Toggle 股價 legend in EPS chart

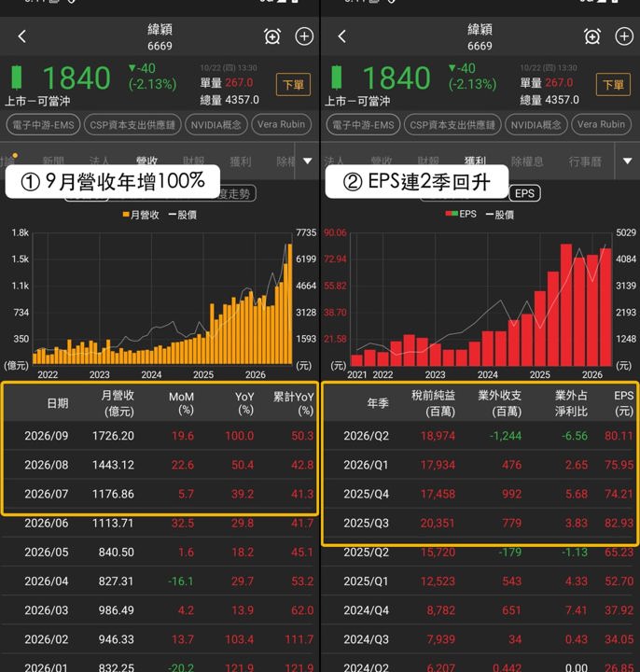(x=500, y=215)
